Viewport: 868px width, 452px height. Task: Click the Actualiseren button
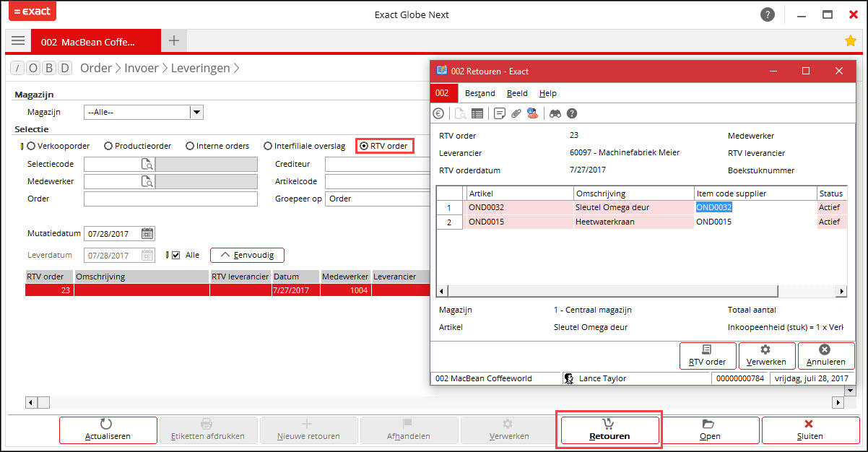[x=108, y=430]
